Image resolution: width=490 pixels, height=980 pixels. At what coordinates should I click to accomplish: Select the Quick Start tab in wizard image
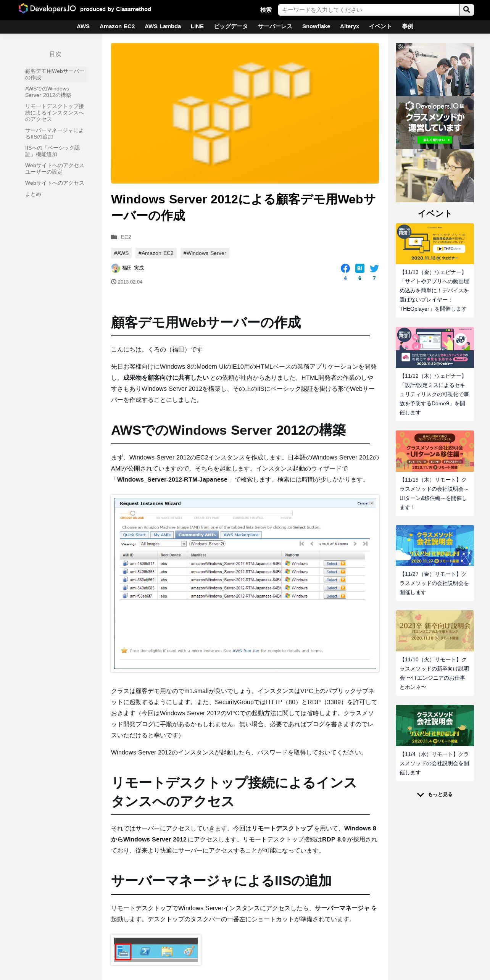[134, 535]
